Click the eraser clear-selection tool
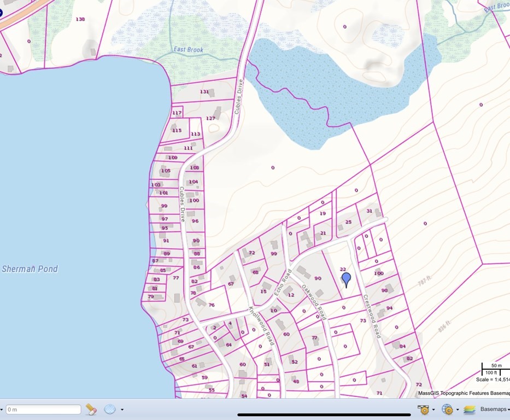Screen dimensions: 510x420 tap(91, 409)
